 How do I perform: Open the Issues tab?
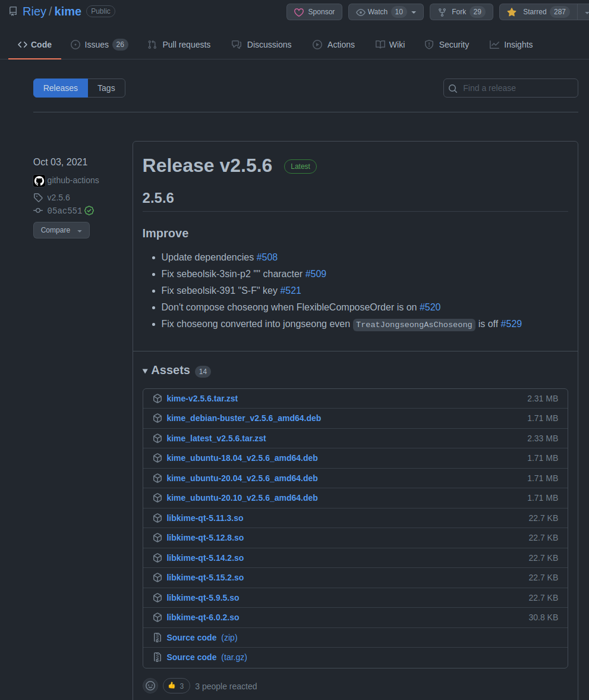click(x=99, y=45)
